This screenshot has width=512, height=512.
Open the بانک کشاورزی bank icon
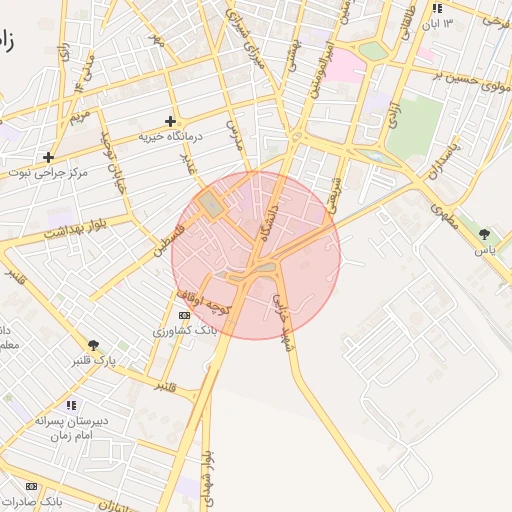click(x=184, y=315)
